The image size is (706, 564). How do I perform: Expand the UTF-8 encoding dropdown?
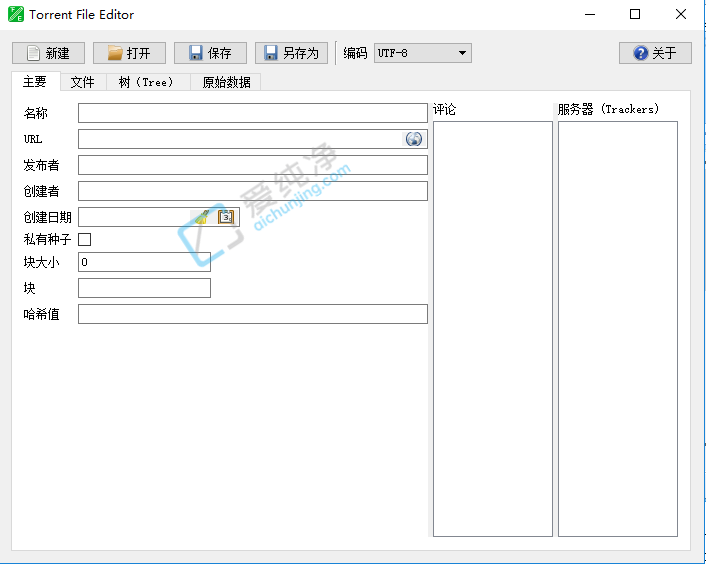[423, 53]
